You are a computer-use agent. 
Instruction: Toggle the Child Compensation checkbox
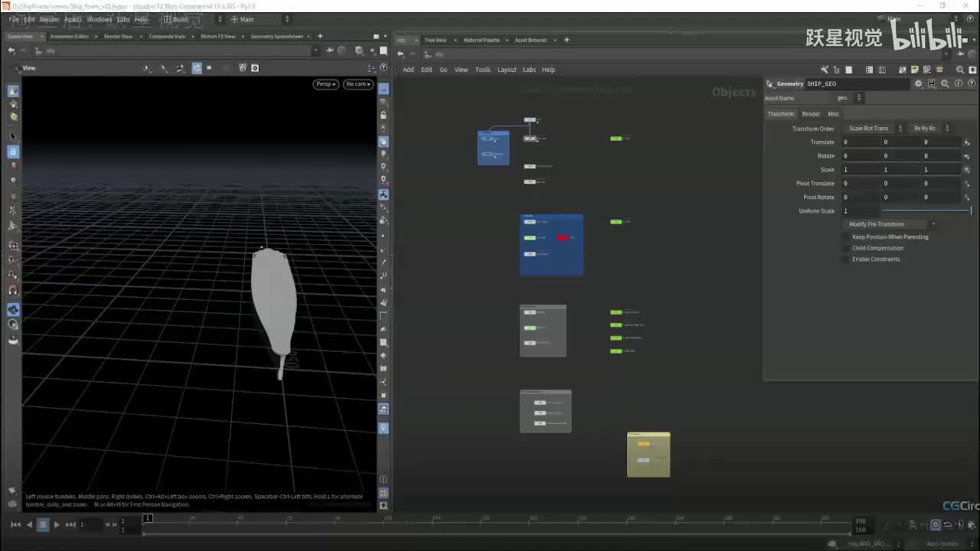tap(846, 248)
